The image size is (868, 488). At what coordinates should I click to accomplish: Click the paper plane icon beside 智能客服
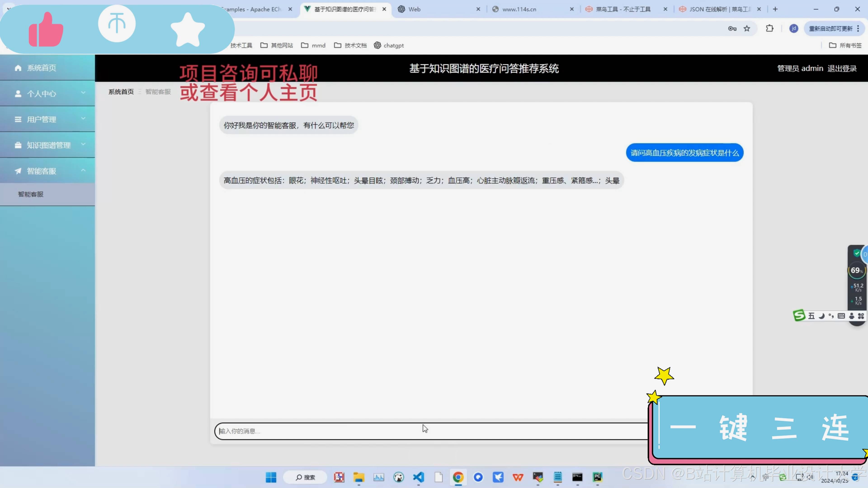tap(18, 171)
